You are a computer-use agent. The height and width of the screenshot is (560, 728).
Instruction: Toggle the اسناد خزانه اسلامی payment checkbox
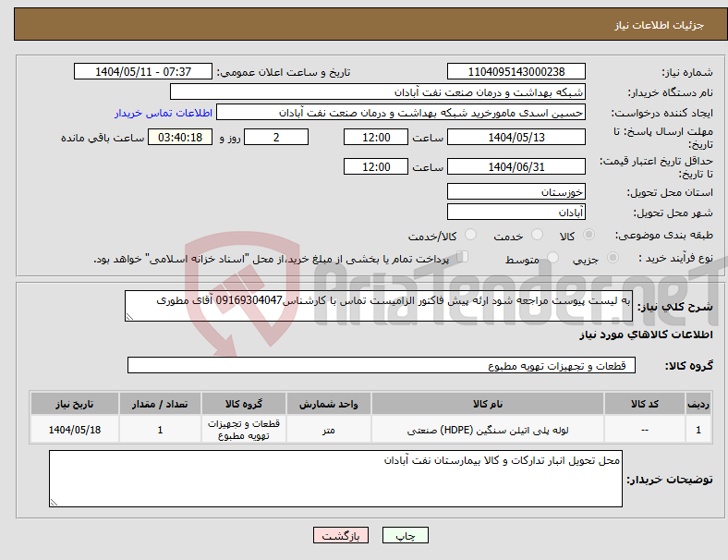463,257
